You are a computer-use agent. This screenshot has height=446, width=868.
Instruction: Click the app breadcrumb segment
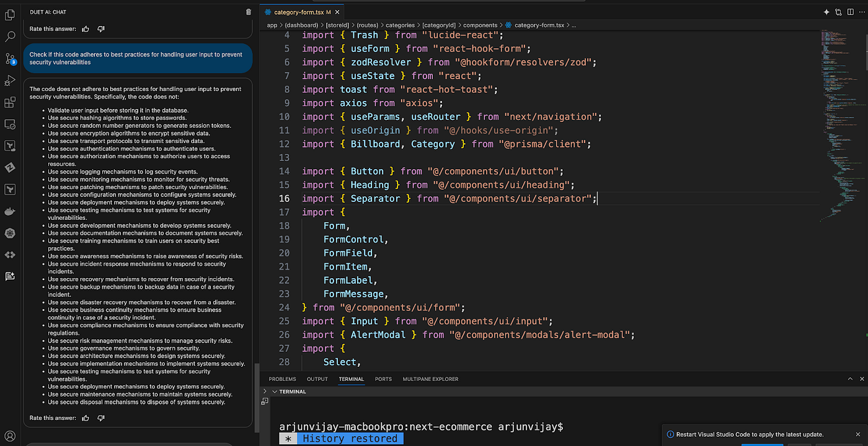pyautogui.click(x=272, y=25)
